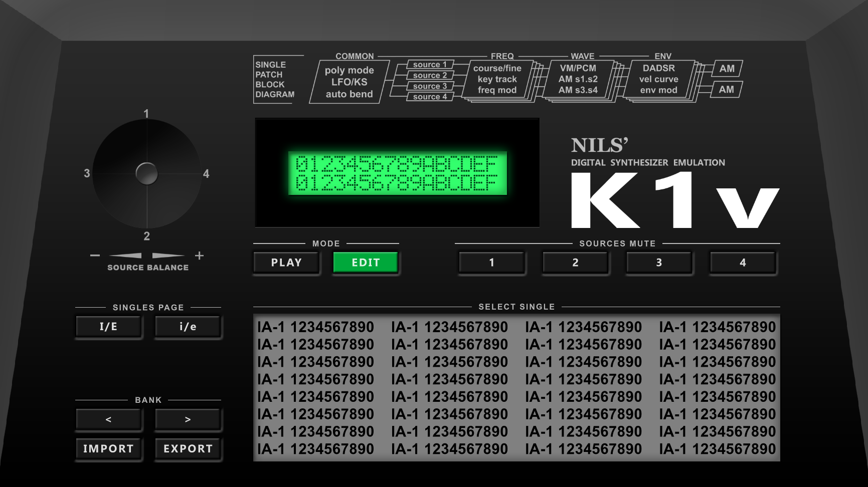Select source 2 in the block diagram
The width and height of the screenshot is (868, 487).
click(430, 75)
